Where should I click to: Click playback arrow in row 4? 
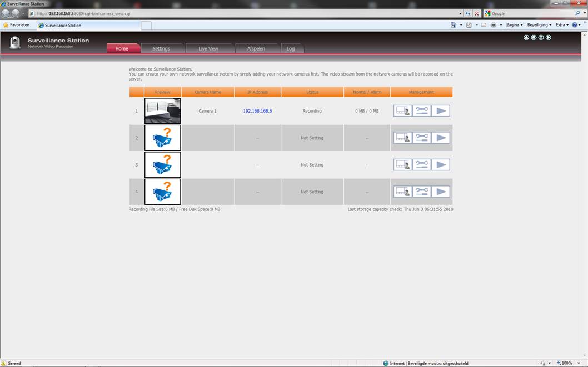click(x=441, y=192)
